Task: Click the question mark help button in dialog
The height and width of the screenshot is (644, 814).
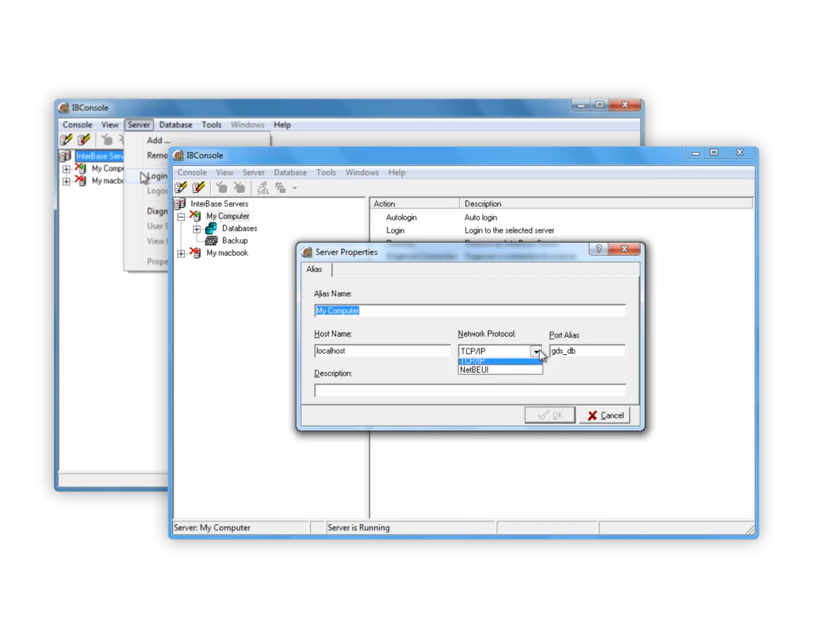Action: [x=599, y=249]
